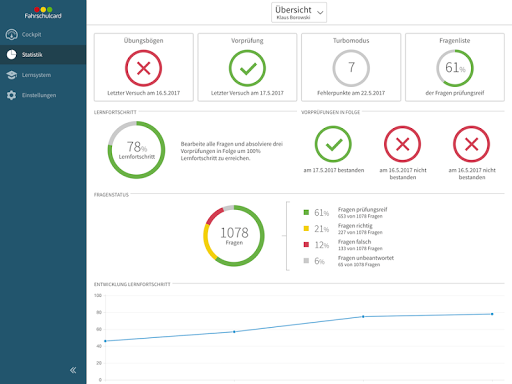Click the Cockpit speedometer icon
The height and width of the screenshot is (384, 512).
click(x=12, y=34)
